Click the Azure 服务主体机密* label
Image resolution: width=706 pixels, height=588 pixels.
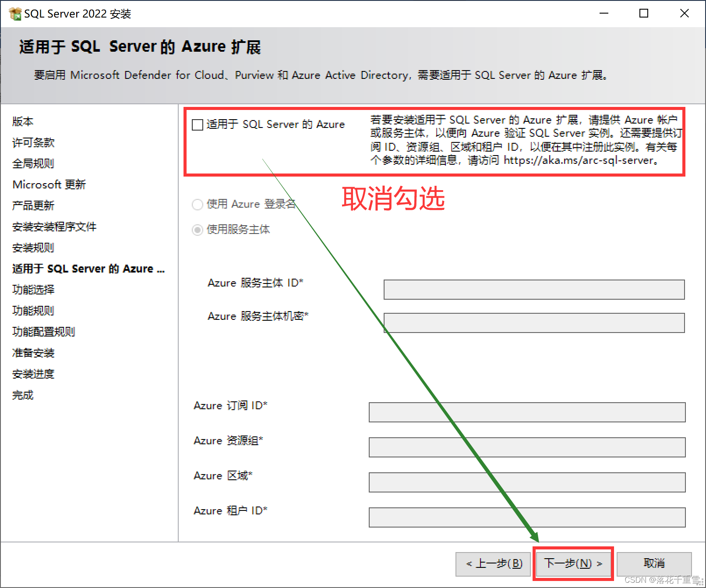point(258,316)
